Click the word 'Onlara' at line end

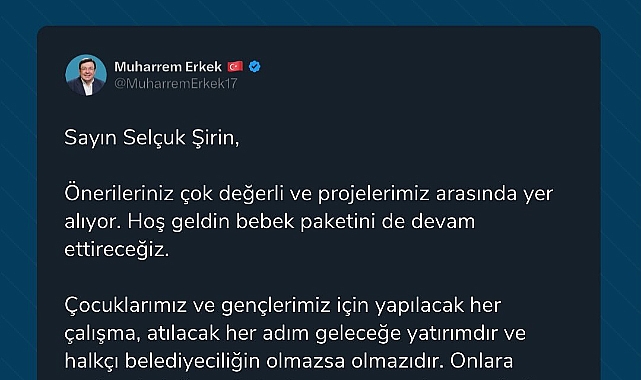(x=482, y=361)
